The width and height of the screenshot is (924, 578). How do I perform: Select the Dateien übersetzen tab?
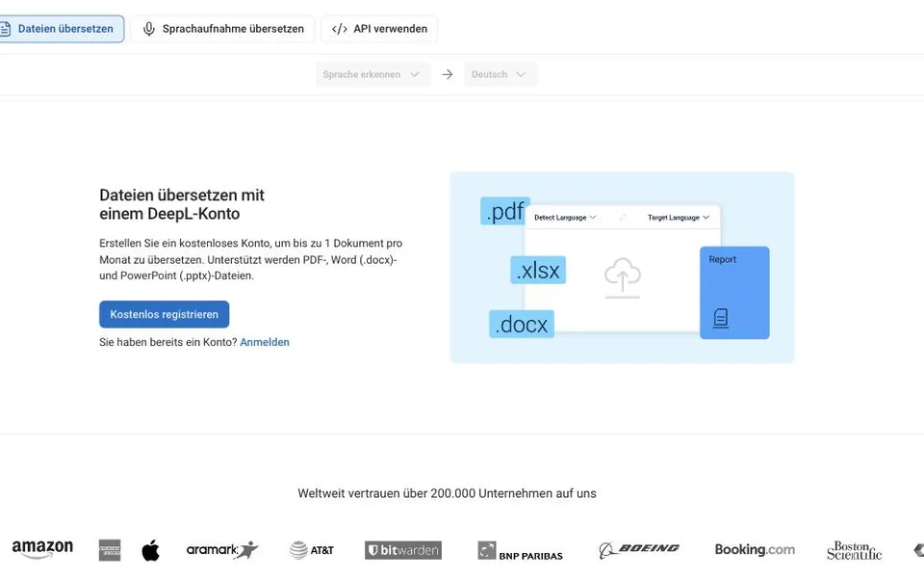61,29
